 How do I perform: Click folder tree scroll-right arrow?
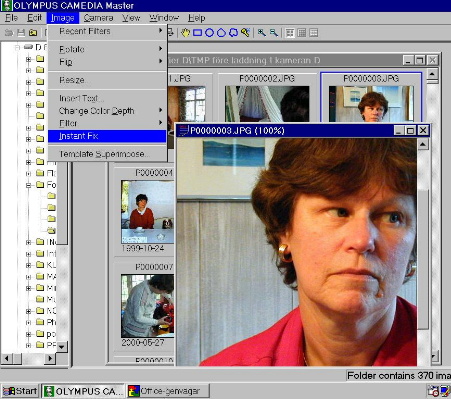(x=50, y=358)
